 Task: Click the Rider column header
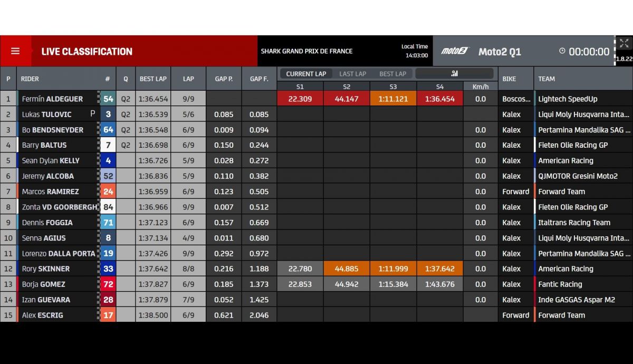click(x=30, y=79)
